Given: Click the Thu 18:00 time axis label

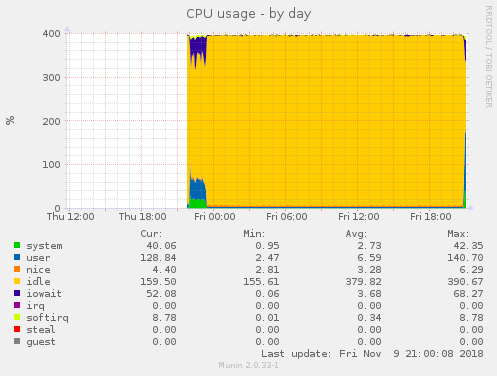Looking at the screenshot, I should (x=143, y=217).
